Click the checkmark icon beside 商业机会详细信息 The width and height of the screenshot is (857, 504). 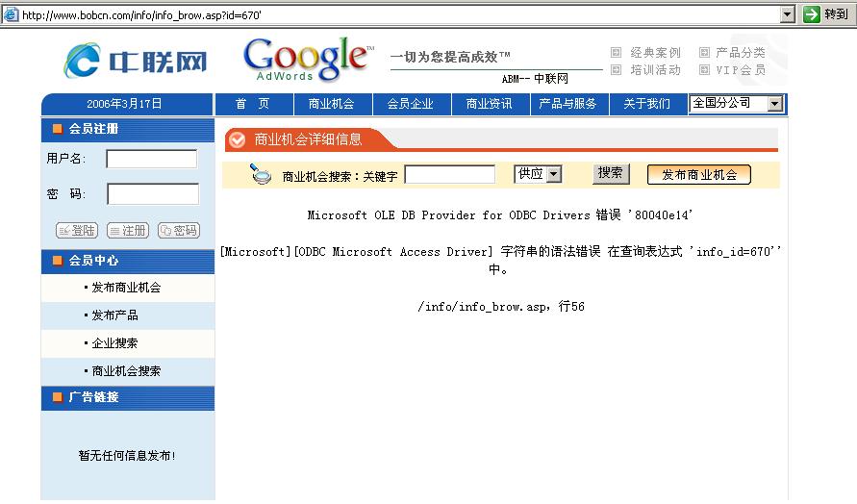pyautogui.click(x=237, y=139)
